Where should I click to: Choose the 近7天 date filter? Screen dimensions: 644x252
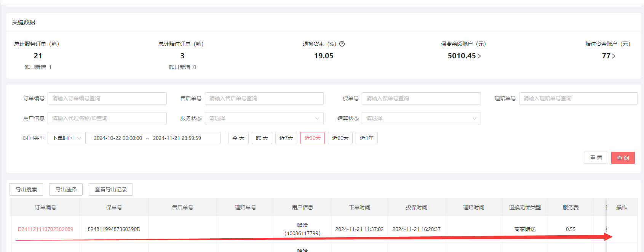286,138
